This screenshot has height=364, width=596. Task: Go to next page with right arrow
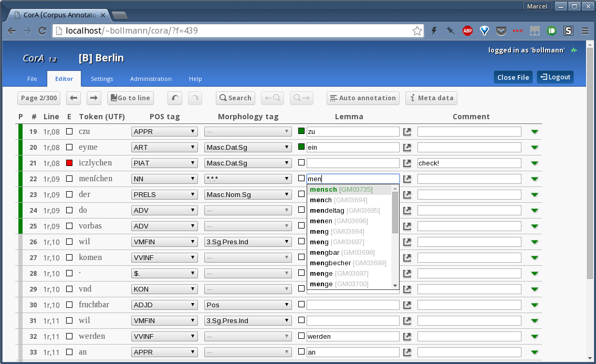click(94, 98)
